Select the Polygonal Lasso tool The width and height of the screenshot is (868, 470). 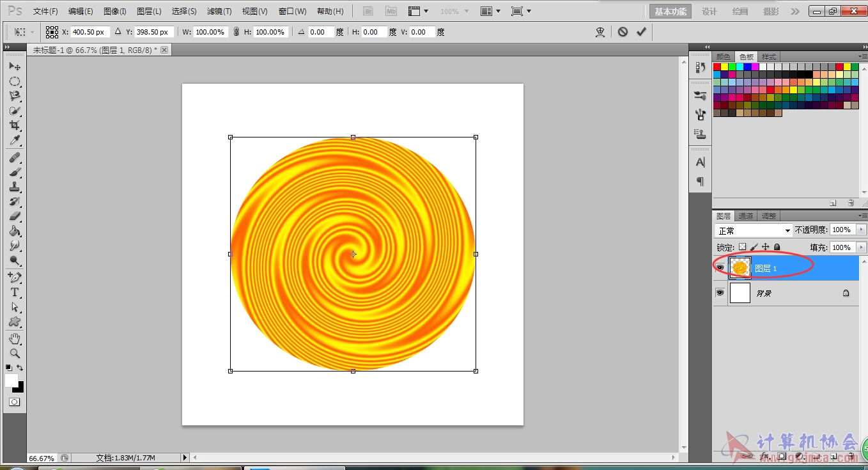(x=15, y=96)
